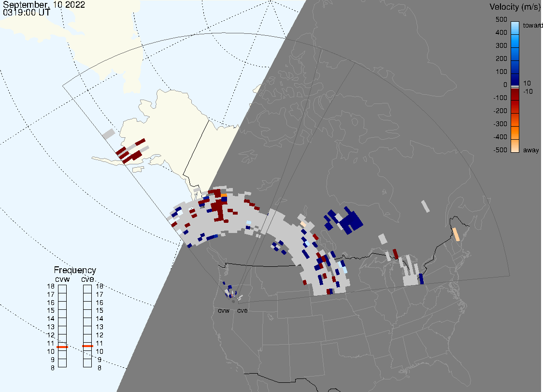Click the 'away' label on velocity legend
543x392 pixels.
pos(531,150)
